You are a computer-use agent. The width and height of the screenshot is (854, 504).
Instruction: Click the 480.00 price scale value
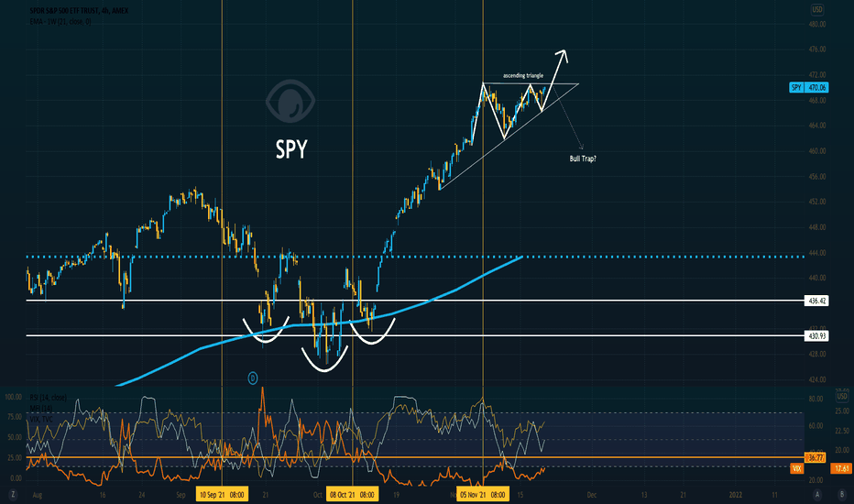(817, 25)
